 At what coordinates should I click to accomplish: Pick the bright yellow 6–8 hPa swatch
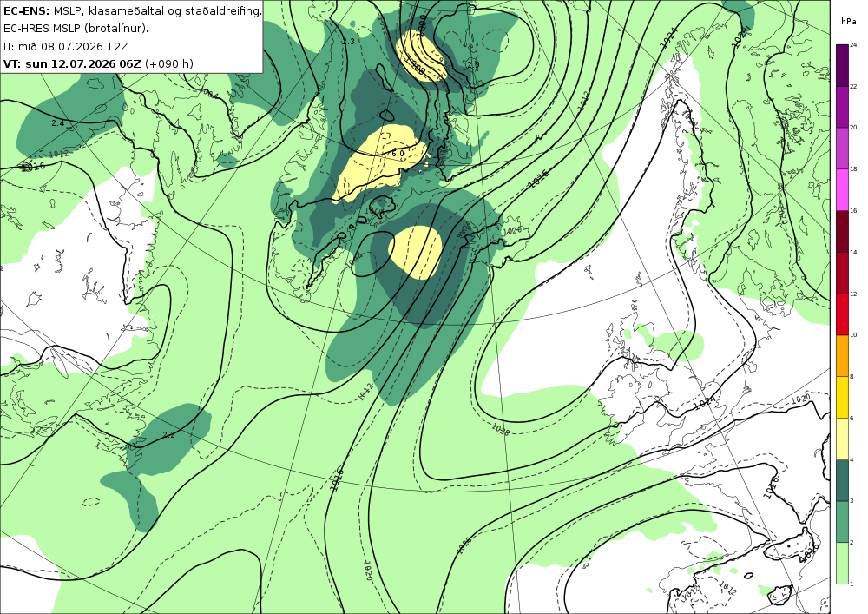point(842,396)
